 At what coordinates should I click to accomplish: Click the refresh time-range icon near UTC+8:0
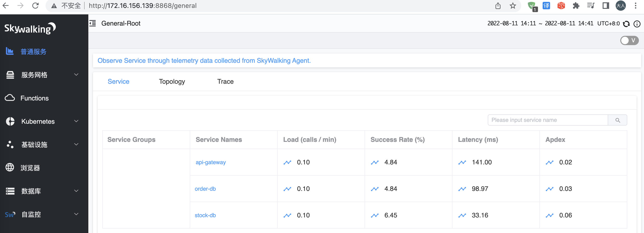(626, 24)
